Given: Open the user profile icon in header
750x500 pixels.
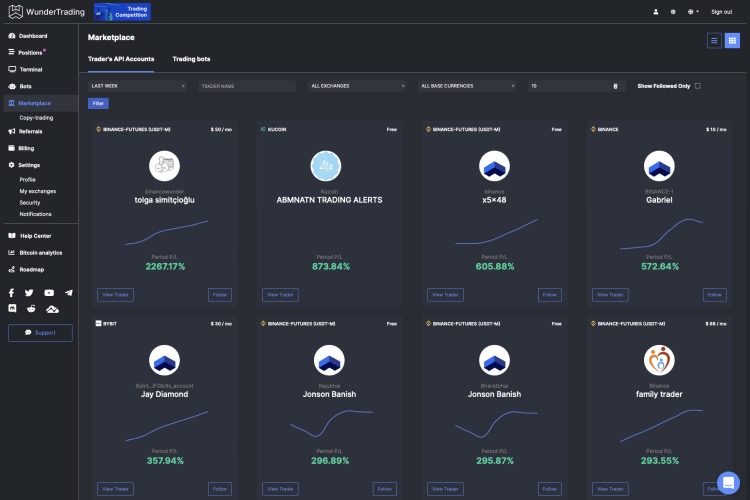Looking at the screenshot, I should click(x=656, y=12).
